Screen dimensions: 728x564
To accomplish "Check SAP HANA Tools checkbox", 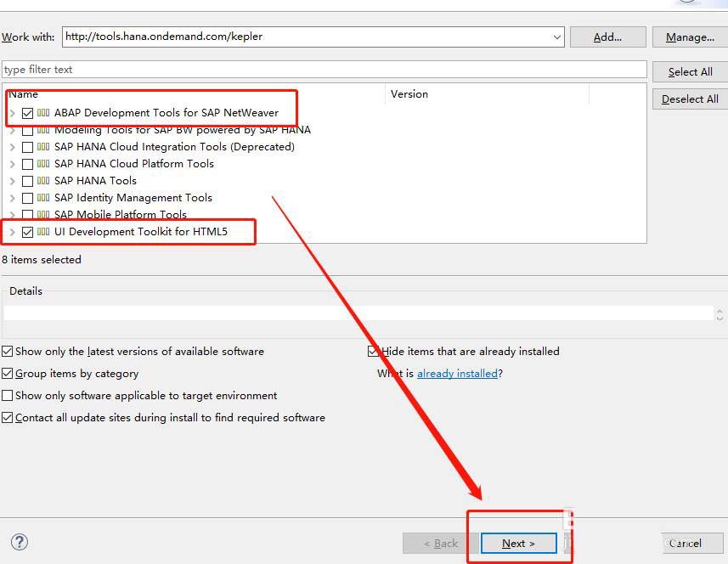I will point(27,181).
